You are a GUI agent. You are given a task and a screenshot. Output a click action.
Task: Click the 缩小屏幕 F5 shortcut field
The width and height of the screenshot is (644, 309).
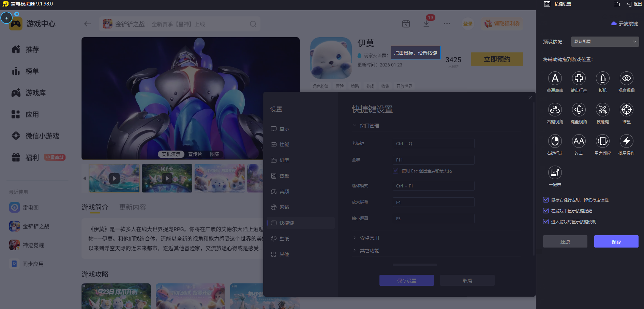pos(433,219)
